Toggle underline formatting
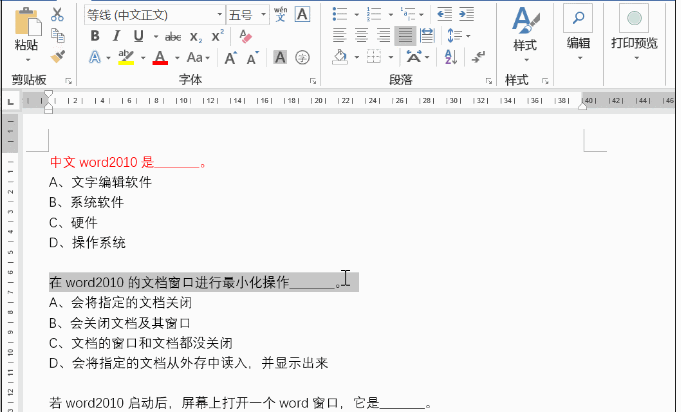Image resolution: width=681 pixels, height=412 pixels. tap(139, 36)
